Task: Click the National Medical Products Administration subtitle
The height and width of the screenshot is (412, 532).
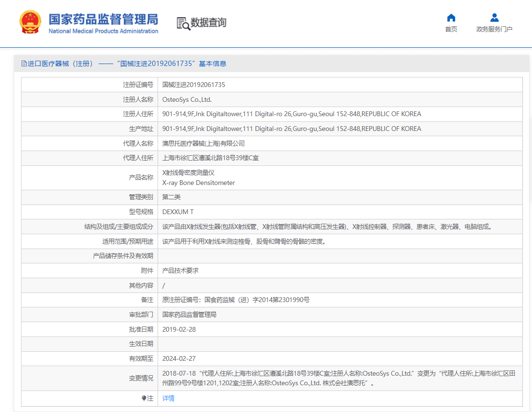Action: [103, 31]
